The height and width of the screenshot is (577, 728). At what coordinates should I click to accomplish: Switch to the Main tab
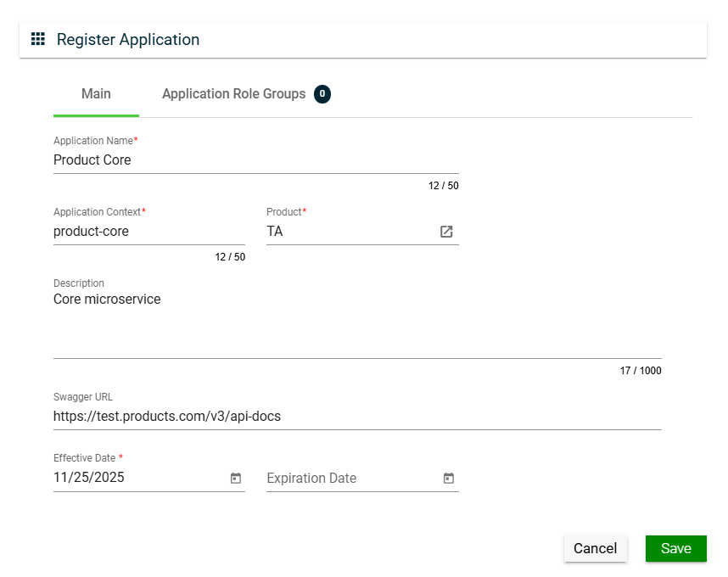96,94
